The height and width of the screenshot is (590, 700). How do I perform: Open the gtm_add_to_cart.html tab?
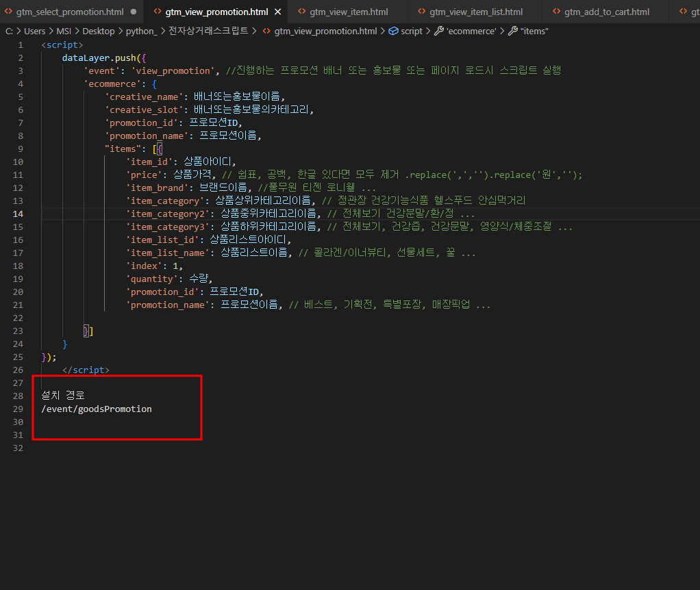(x=607, y=12)
